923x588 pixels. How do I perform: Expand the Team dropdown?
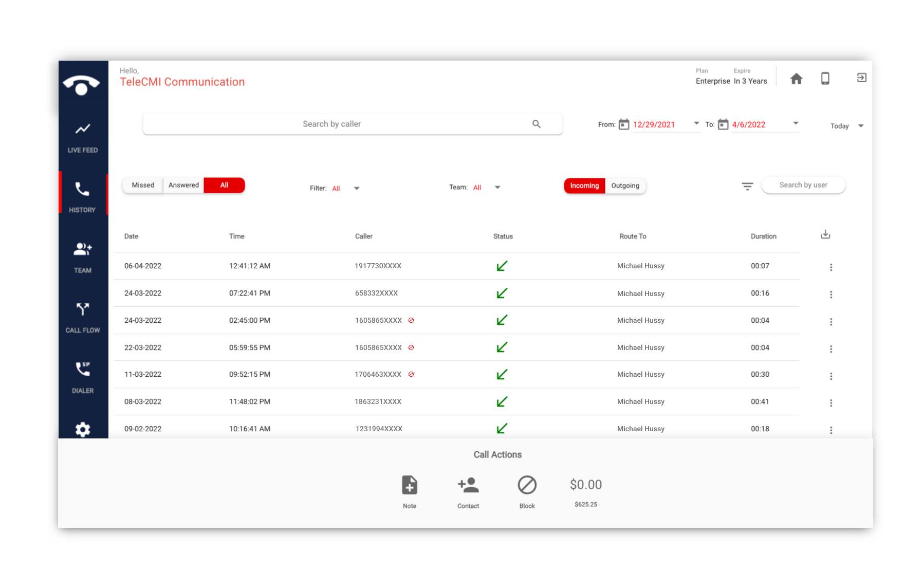pyautogui.click(x=497, y=188)
